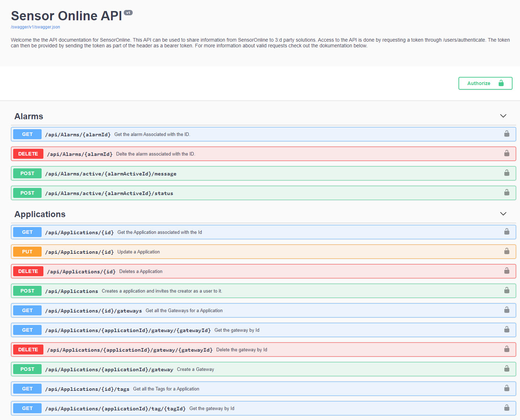520x420 pixels.
Task: Click lock icon on Create a Gateway row
Action: point(506,369)
